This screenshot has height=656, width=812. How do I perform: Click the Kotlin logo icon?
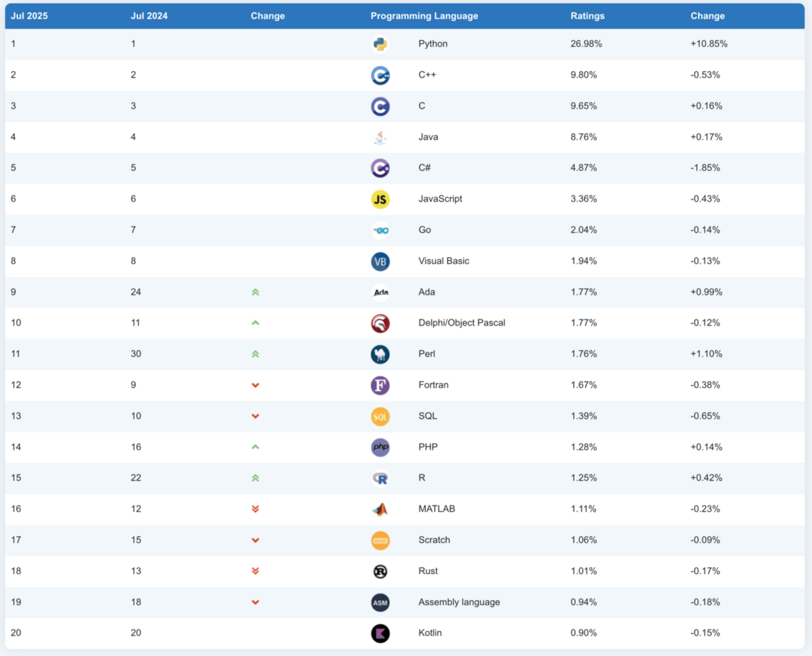tap(380, 634)
